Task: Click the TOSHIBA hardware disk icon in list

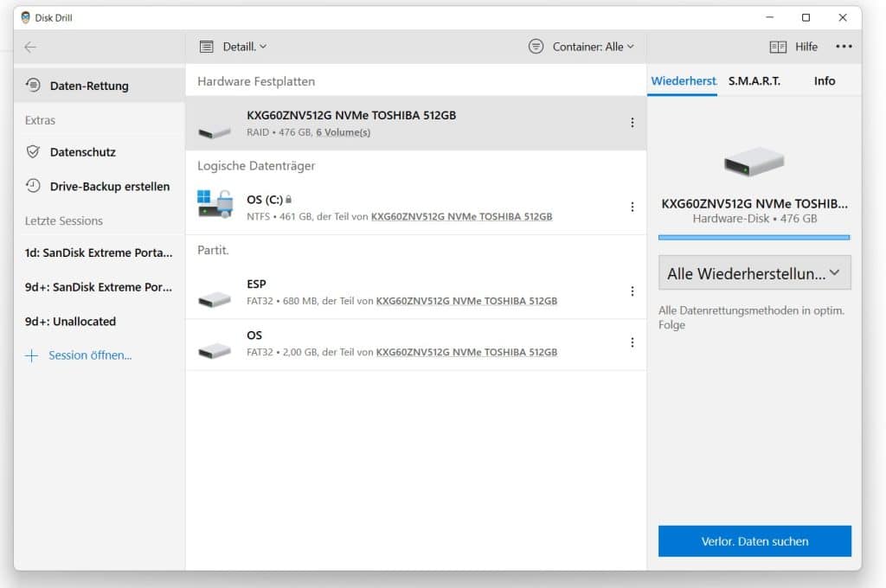Action: point(215,131)
